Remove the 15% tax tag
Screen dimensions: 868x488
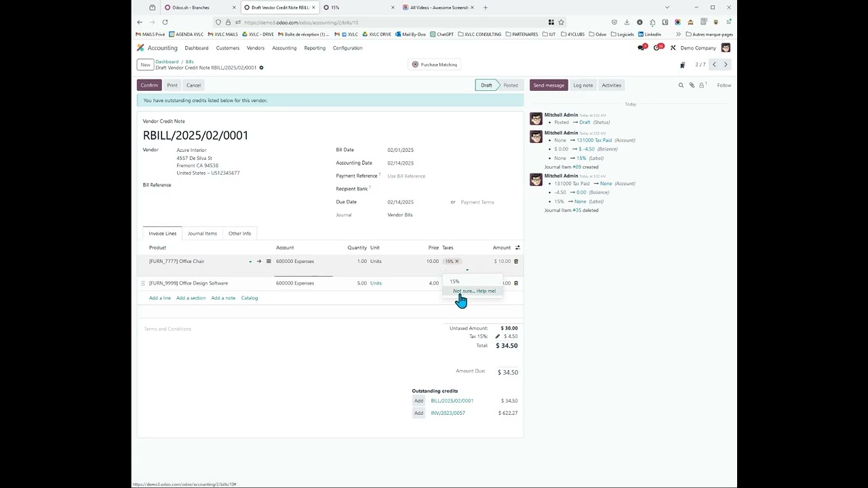point(457,262)
